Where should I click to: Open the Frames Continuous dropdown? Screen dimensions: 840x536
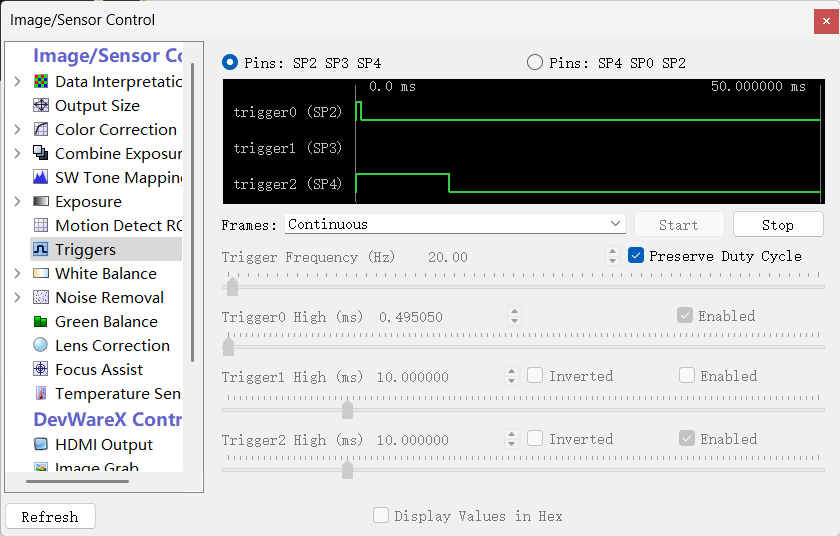tap(455, 224)
